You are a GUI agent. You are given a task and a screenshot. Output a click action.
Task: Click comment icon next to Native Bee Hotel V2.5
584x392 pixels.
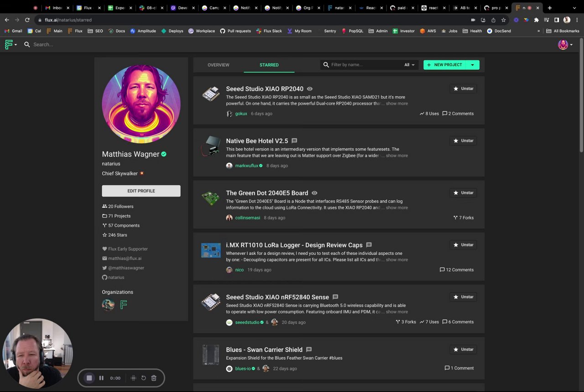click(x=294, y=141)
